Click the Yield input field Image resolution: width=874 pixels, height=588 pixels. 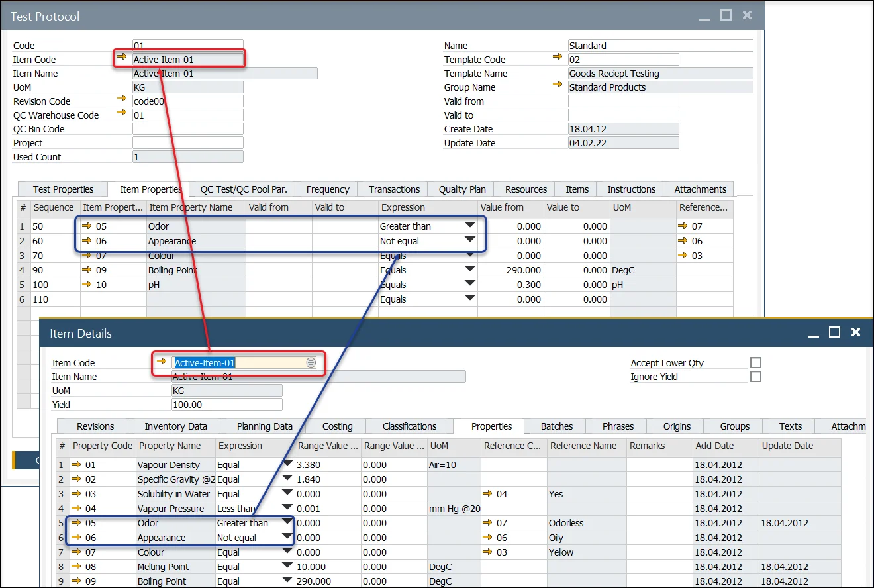(226, 405)
